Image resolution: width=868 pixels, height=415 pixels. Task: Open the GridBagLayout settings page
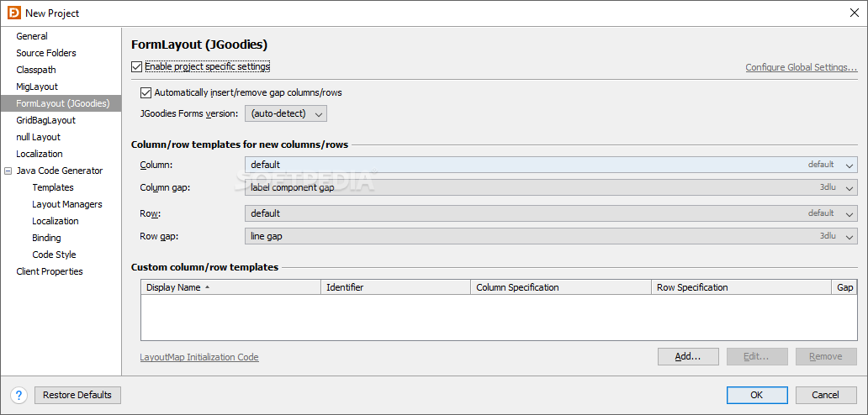pos(45,120)
